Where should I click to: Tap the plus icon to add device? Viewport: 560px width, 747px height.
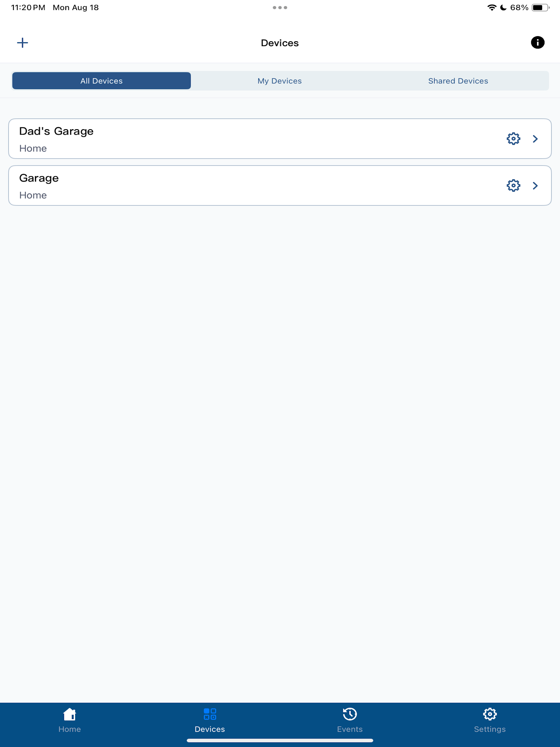(x=22, y=43)
